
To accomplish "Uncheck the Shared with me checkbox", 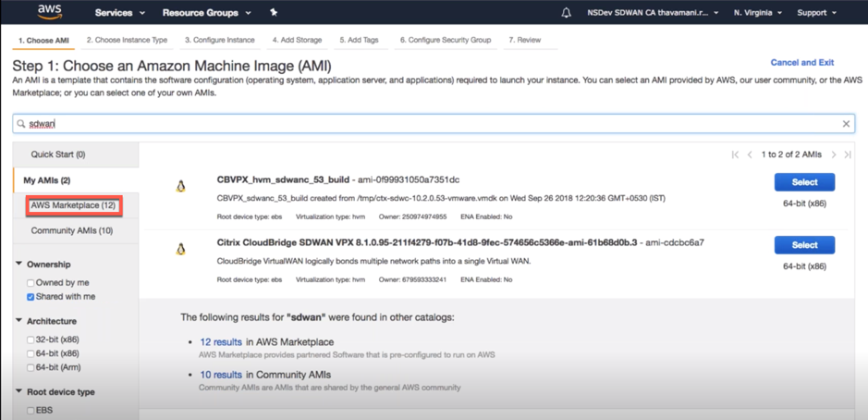I will click(31, 296).
